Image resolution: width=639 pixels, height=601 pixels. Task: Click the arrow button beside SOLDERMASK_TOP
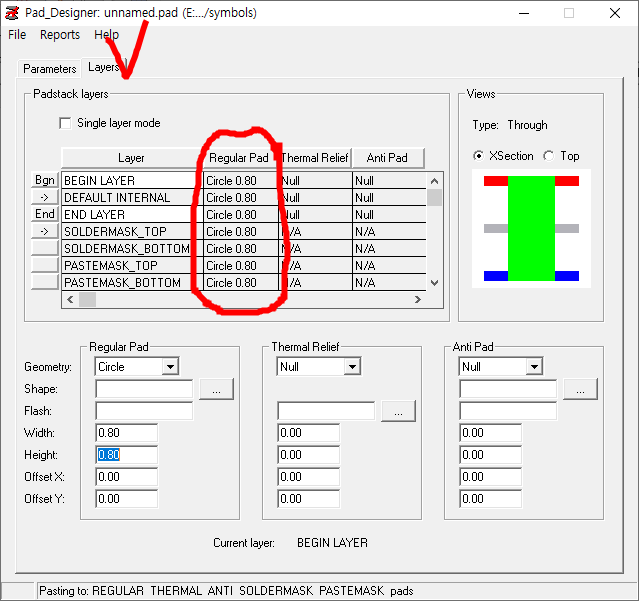point(45,231)
